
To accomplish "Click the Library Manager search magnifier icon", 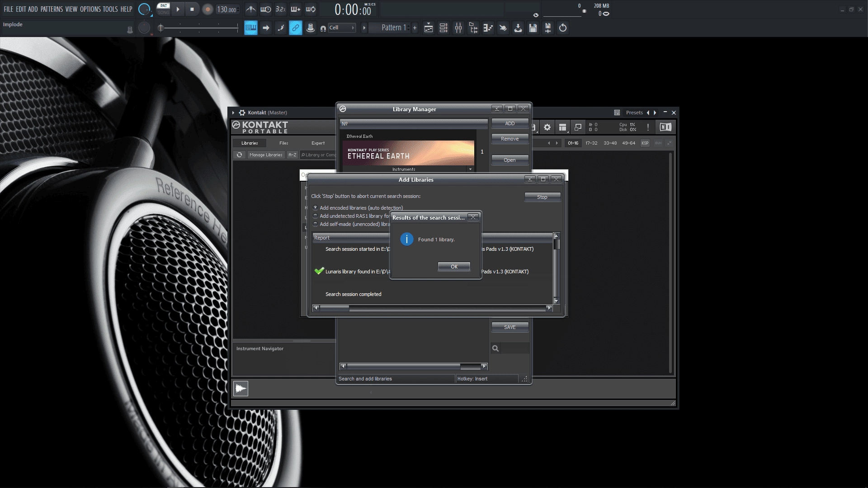I will tap(495, 348).
